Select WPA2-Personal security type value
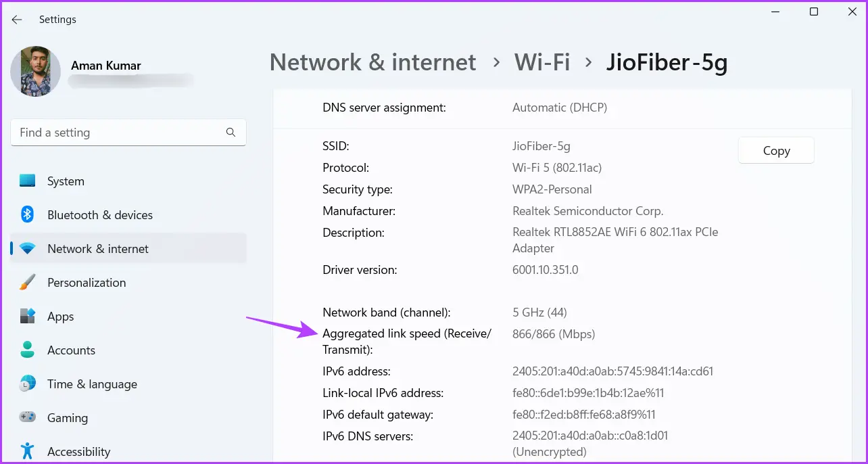868x464 pixels. tap(552, 189)
